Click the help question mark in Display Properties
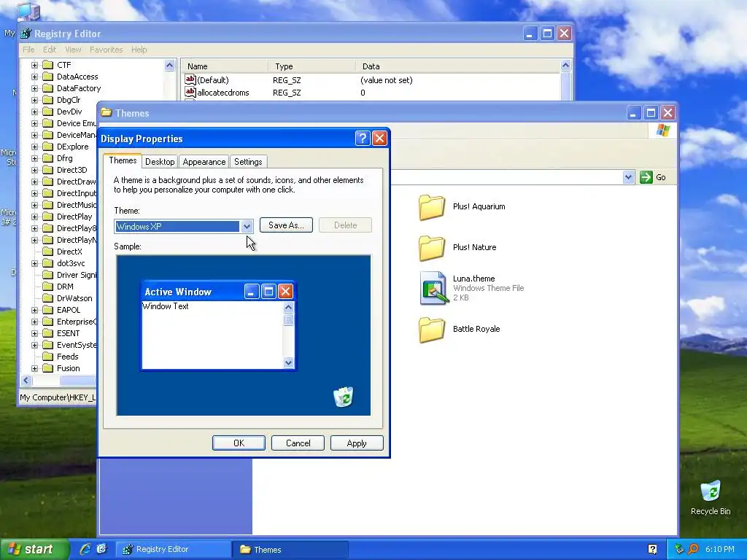The height and width of the screenshot is (560, 747). (363, 138)
